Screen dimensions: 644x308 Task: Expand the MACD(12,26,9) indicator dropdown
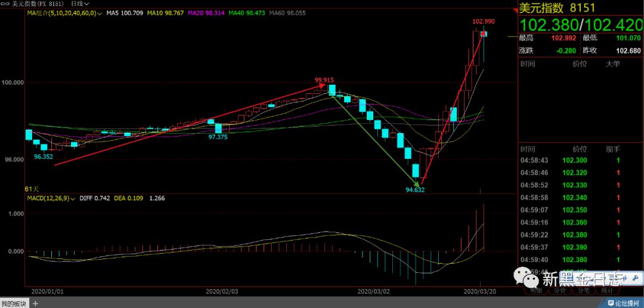click(51, 199)
